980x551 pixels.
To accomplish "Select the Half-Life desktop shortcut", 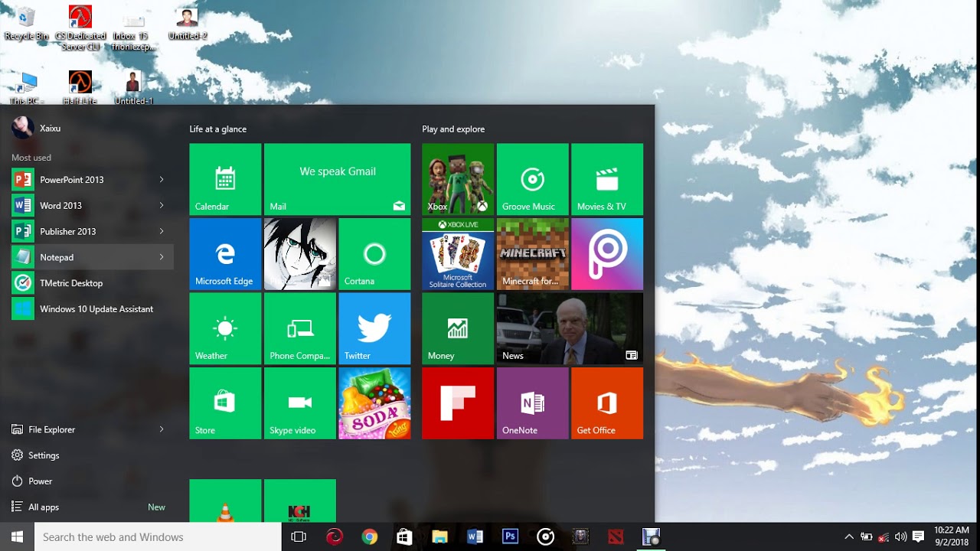I will [80, 88].
